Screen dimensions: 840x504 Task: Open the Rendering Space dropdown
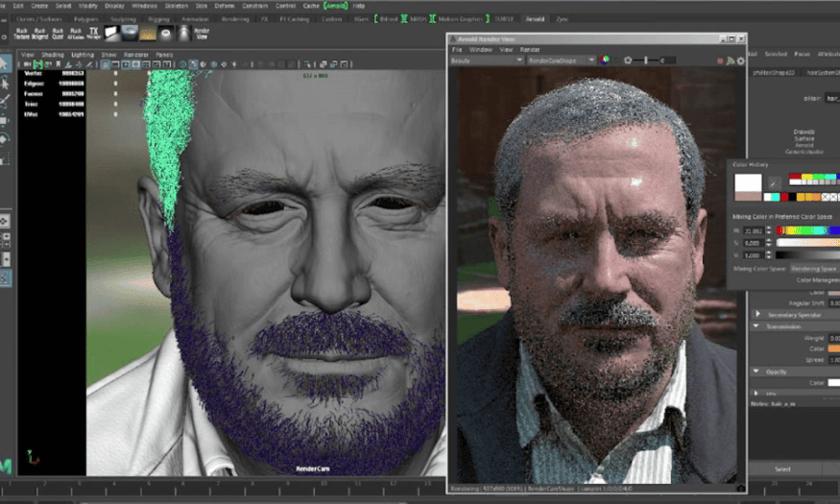pos(813,269)
